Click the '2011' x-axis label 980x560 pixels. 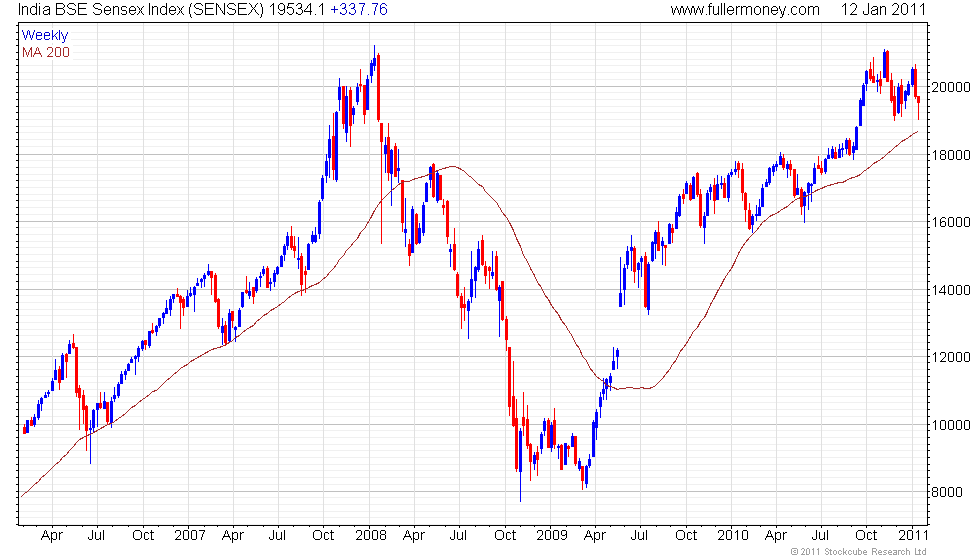tap(913, 536)
